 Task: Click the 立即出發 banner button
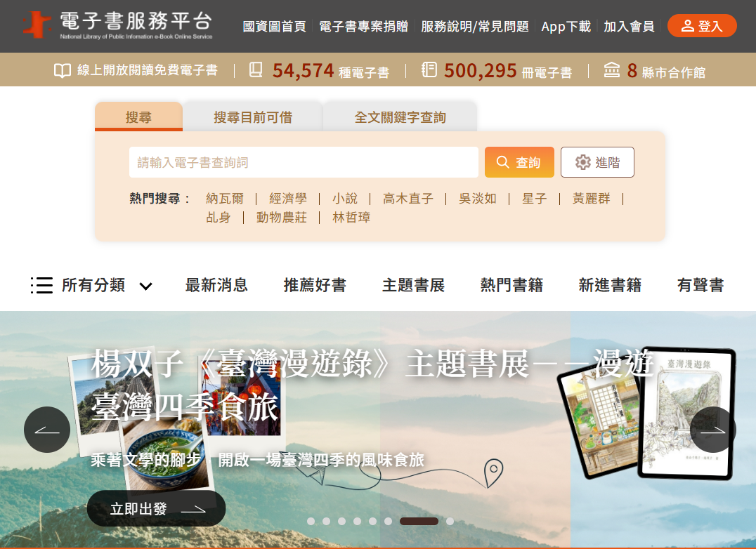156,508
